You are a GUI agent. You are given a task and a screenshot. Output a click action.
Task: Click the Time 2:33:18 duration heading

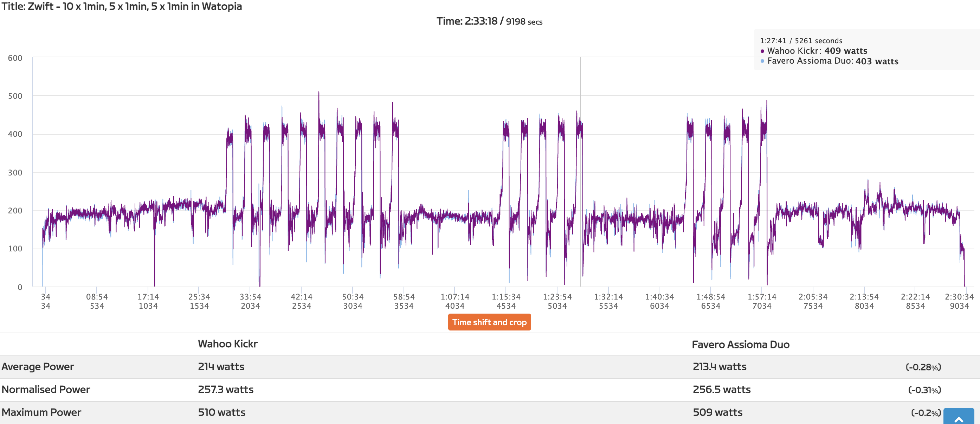click(x=489, y=21)
